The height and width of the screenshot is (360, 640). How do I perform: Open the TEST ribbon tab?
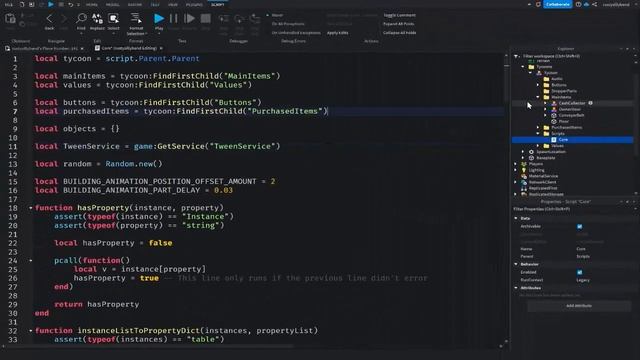point(155,4)
